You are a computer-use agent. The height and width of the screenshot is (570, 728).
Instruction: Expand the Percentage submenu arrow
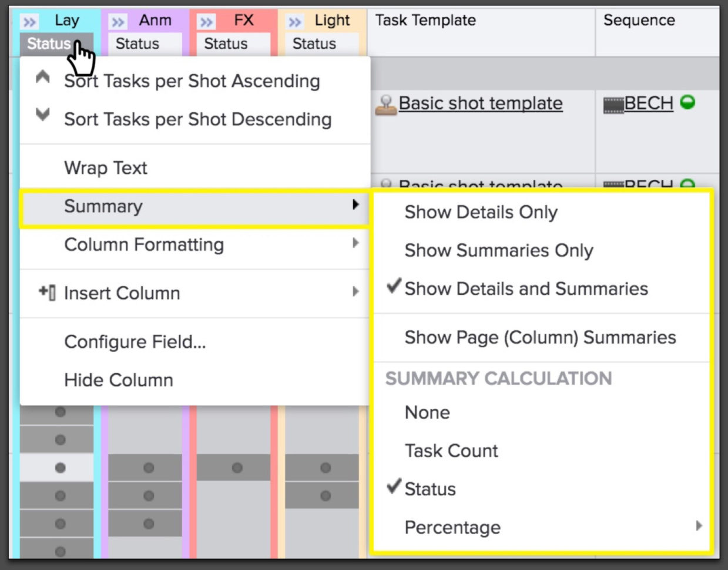click(x=699, y=526)
